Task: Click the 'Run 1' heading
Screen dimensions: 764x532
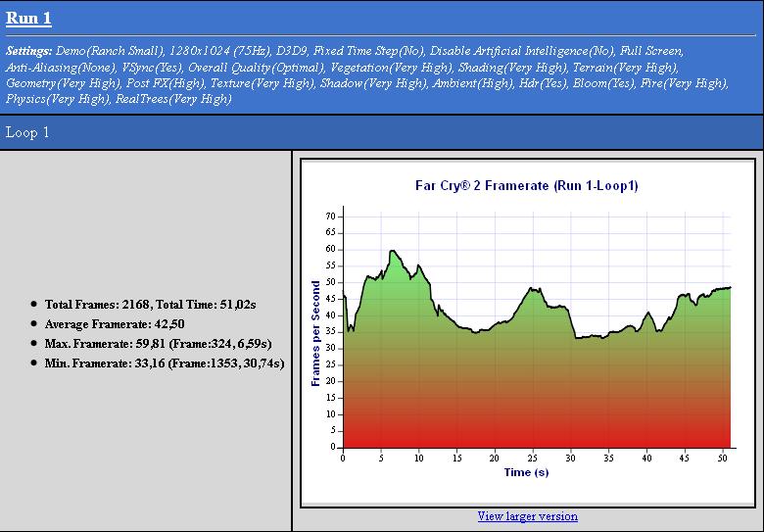Action: [x=28, y=18]
